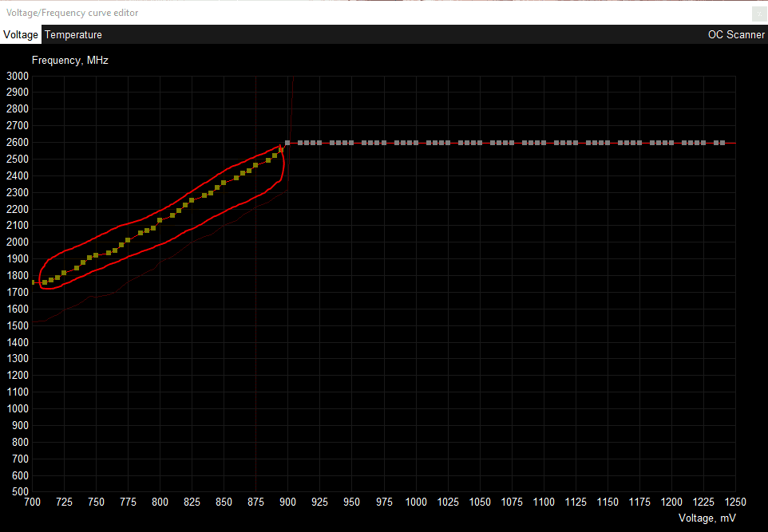
Task: Click the 2600 value on the frequency axis
Action: tap(17, 143)
